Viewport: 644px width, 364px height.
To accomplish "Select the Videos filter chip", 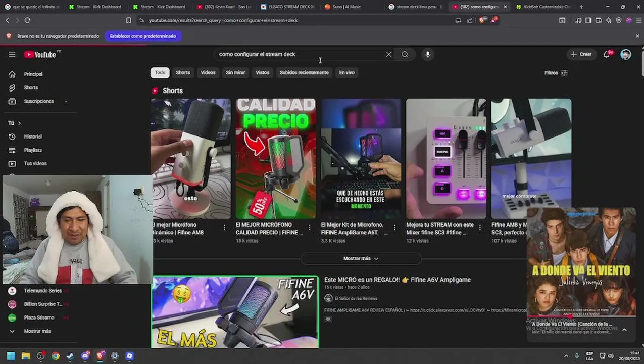I will 208,73.
